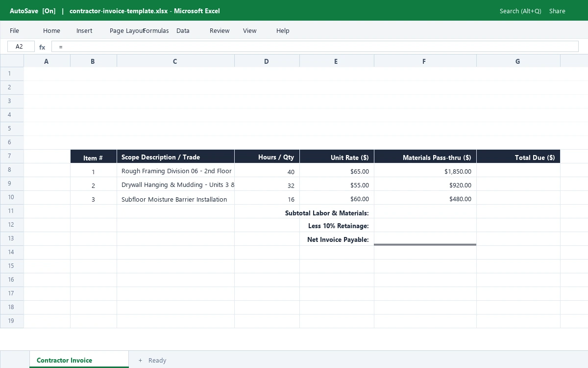Toggle the AutoSave [On] switch
Viewport: 588px width, 368px height.
click(x=32, y=11)
